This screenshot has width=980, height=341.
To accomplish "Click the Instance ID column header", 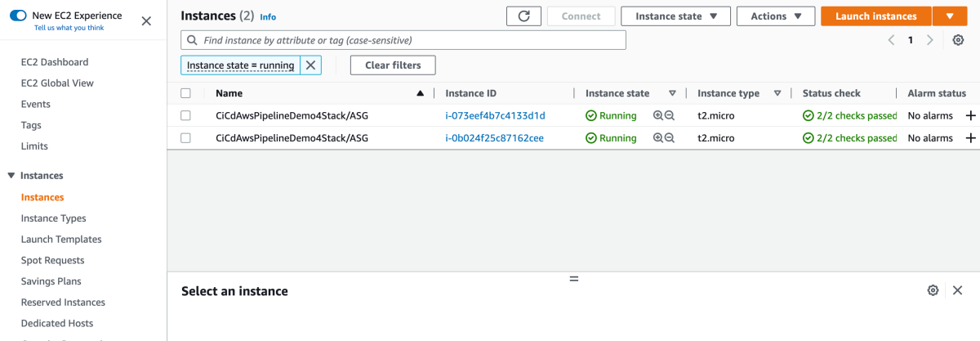I will (x=470, y=93).
